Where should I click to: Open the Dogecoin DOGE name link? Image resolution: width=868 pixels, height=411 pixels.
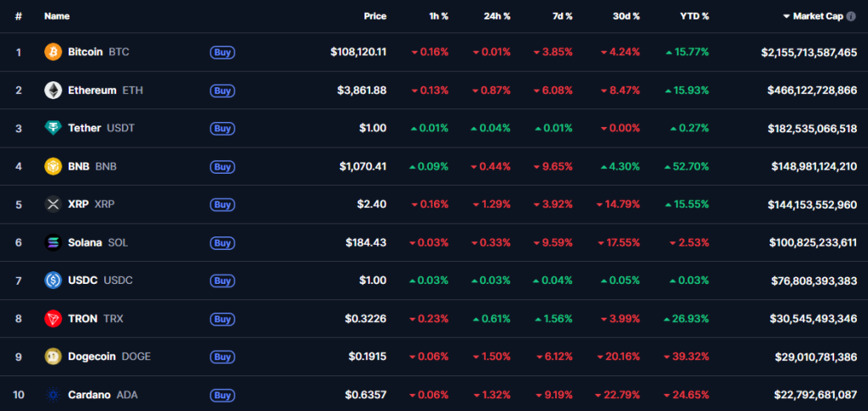tap(108, 357)
